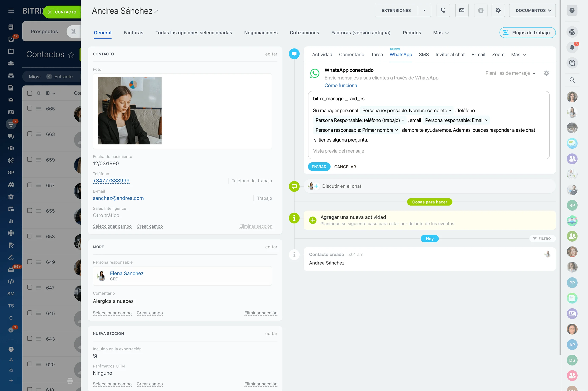The width and height of the screenshot is (588, 391).
Task: Click the help question mark icon
Action: pyautogui.click(x=572, y=10)
